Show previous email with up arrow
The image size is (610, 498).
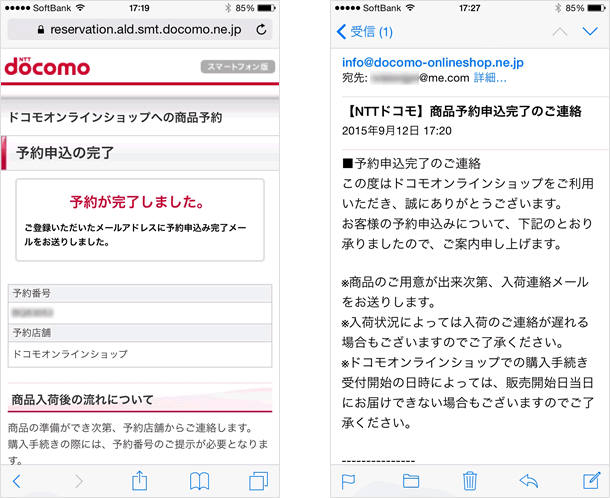[x=560, y=32]
